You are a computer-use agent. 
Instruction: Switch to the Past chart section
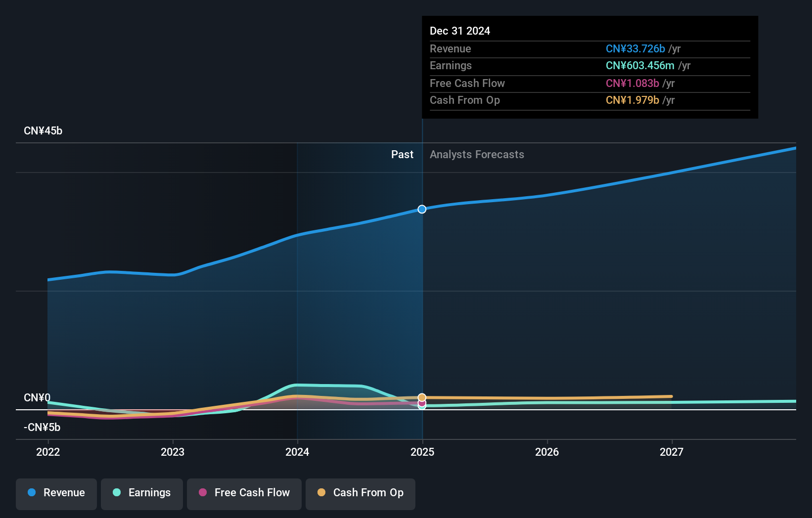402,154
